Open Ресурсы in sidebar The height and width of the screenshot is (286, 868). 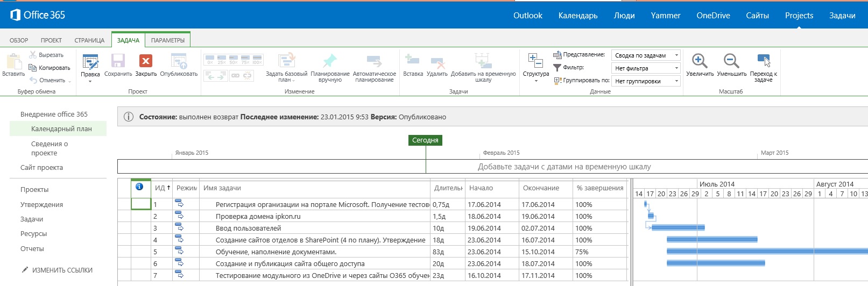coord(33,233)
